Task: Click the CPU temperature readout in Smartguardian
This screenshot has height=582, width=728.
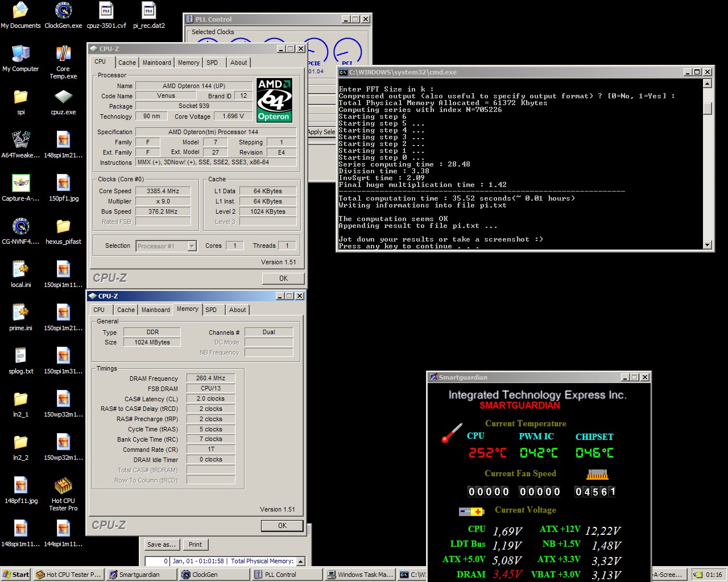Action: [x=487, y=452]
